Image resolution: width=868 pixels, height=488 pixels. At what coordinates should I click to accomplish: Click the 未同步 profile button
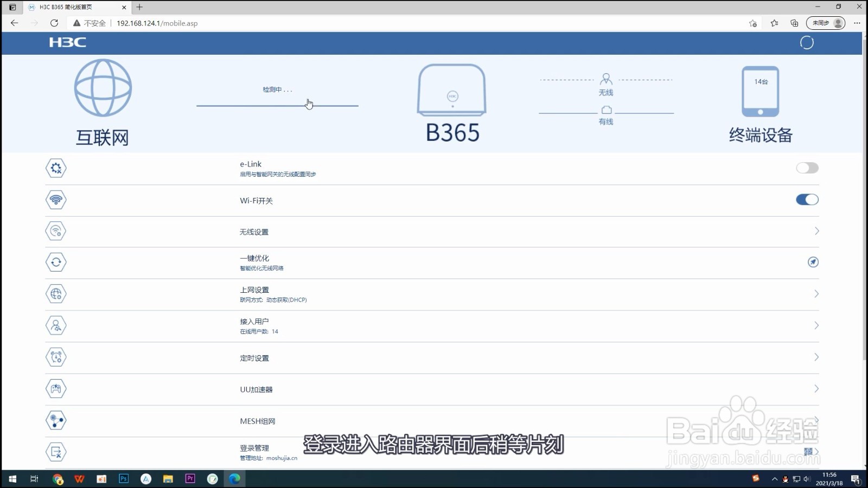pos(826,23)
